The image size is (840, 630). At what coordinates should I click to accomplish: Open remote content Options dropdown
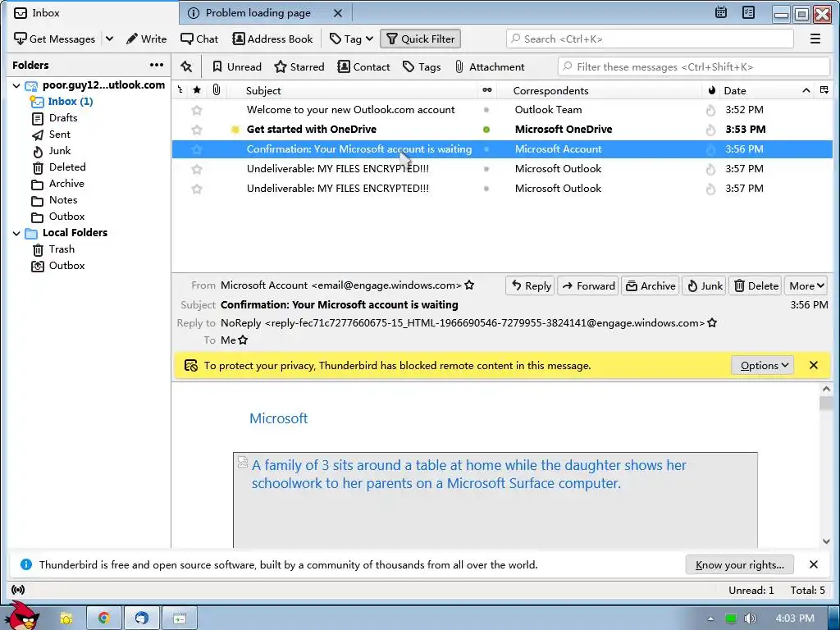point(763,365)
